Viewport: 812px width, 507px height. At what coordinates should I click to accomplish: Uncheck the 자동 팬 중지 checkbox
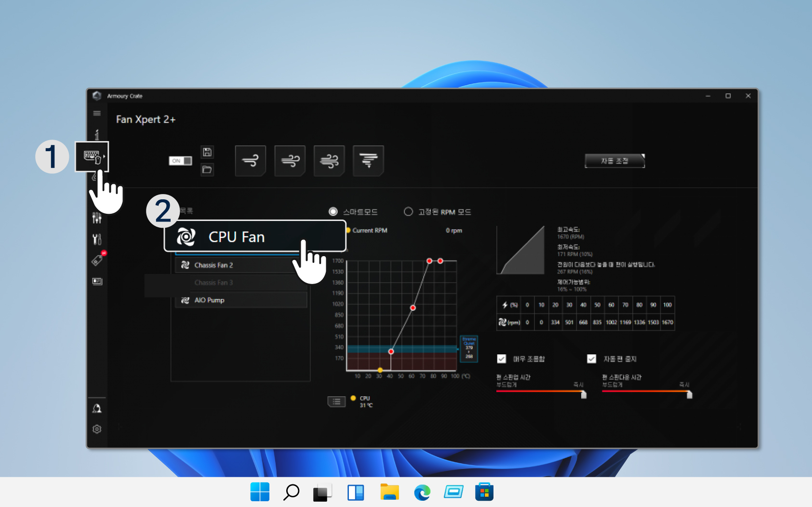[592, 358]
